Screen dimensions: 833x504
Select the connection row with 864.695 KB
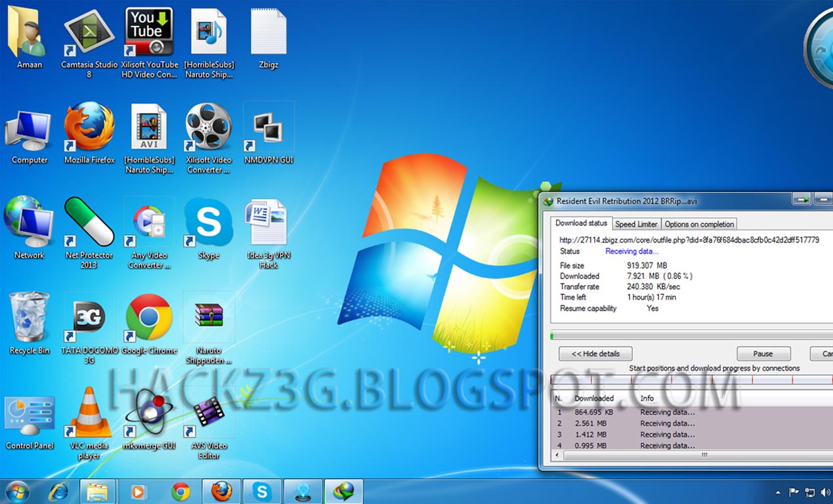tap(691, 412)
